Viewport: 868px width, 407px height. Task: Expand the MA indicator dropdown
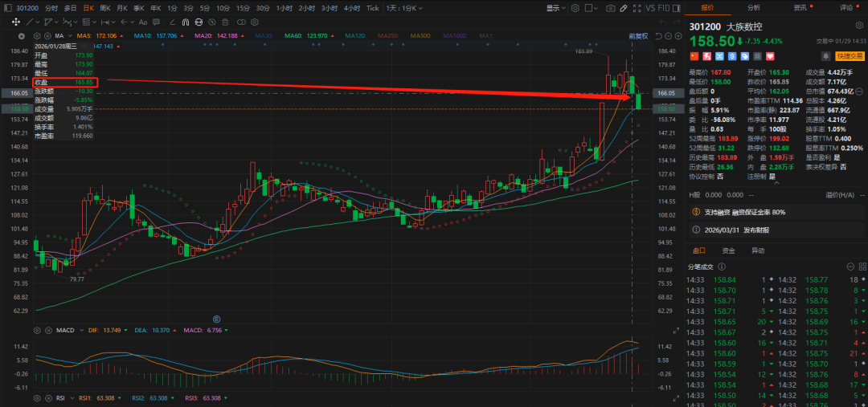[70, 36]
